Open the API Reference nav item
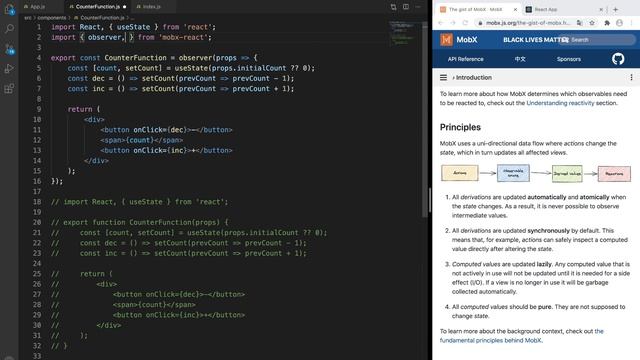This screenshot has width=640, height=360. point(465,59)
